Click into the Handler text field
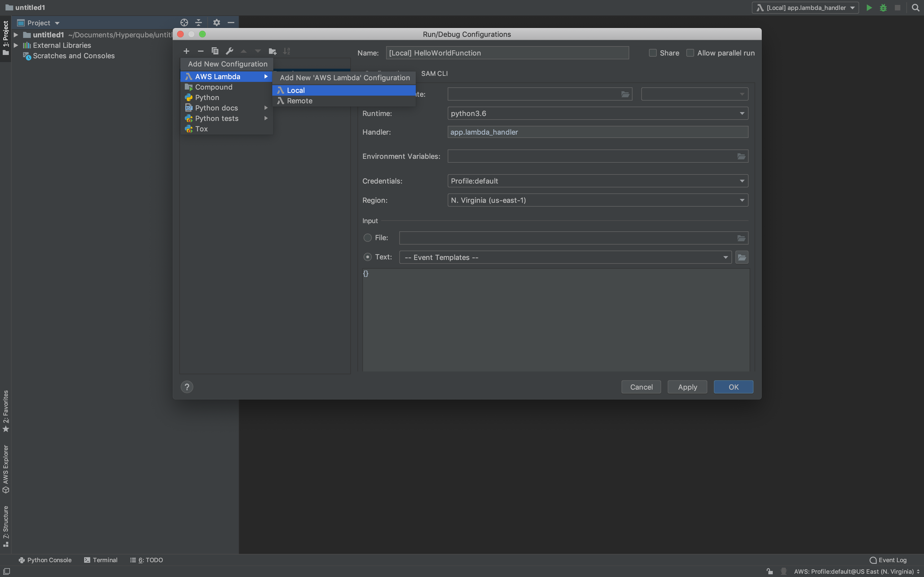 point(598,132)
